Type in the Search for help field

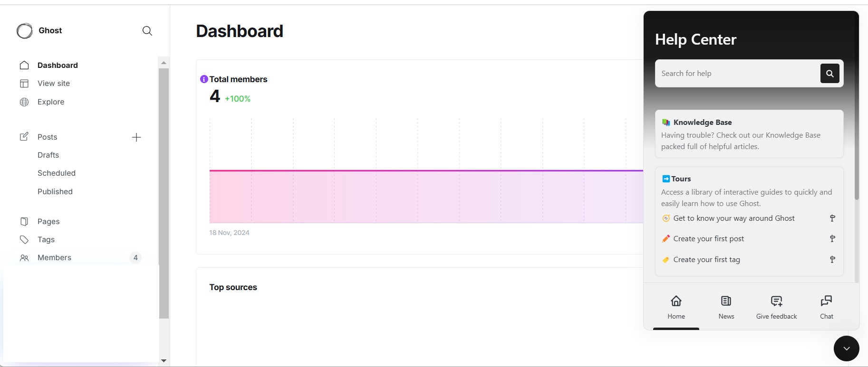coord(737,74)
